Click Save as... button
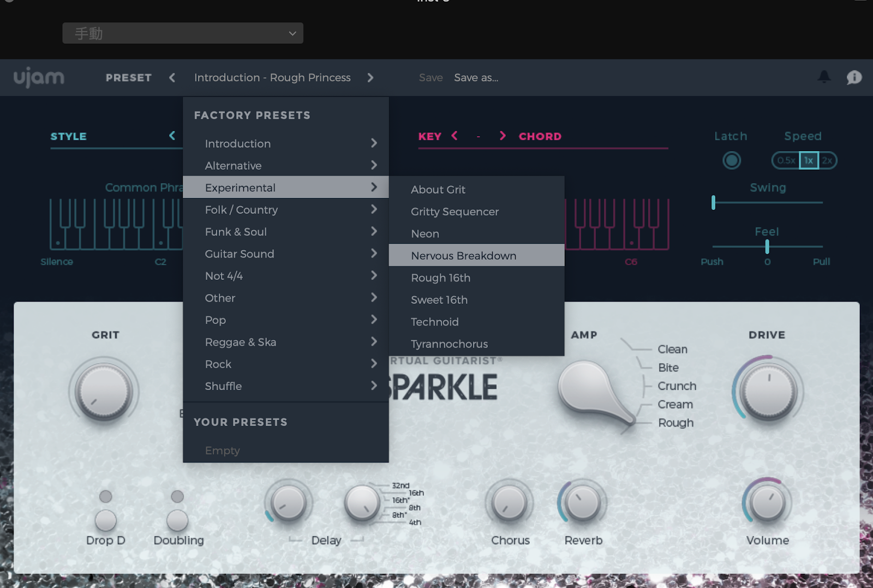The image size is (873, 588). 476,77
